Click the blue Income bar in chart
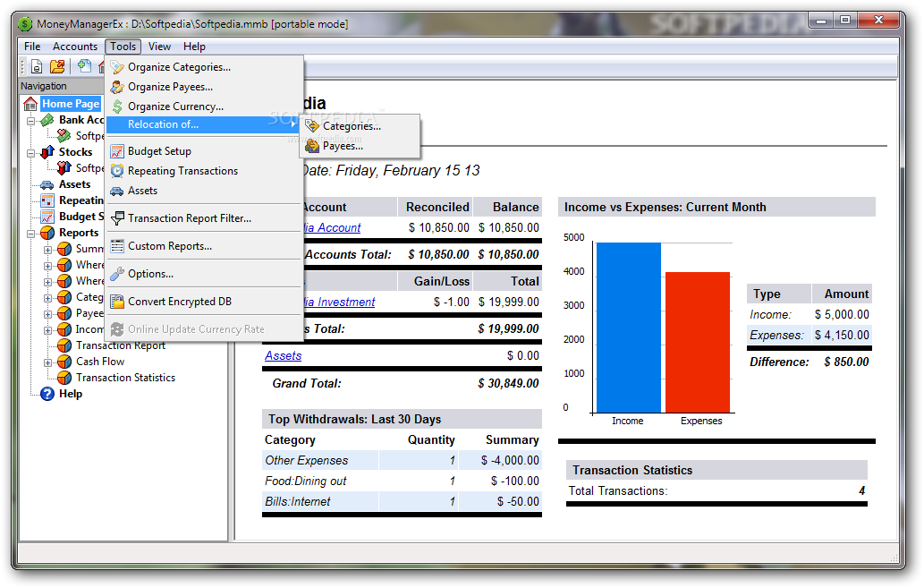 628,328
